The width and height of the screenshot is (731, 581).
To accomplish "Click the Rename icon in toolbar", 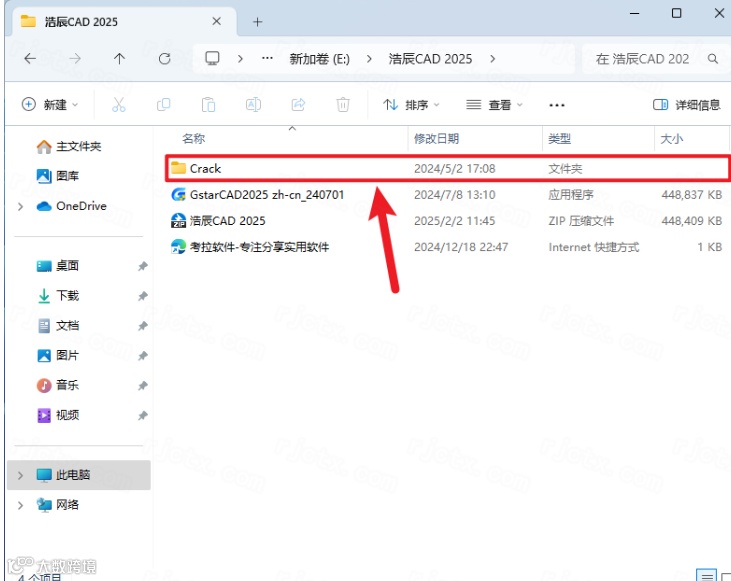I will click(x=253, y=104).
